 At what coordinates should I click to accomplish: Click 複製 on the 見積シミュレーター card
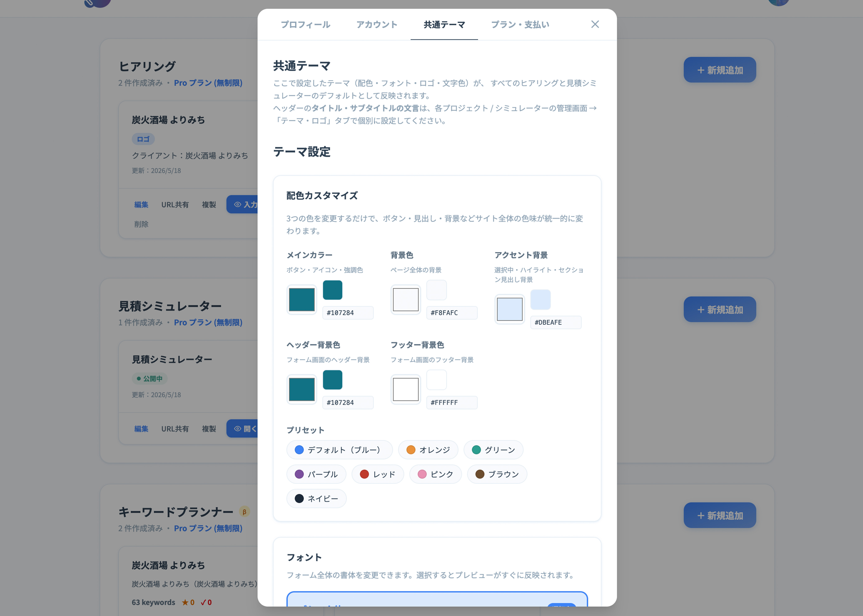click(209, 429)
